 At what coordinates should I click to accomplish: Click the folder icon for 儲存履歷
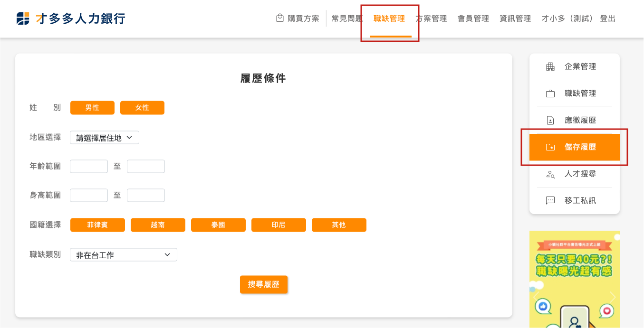point(550,147)
